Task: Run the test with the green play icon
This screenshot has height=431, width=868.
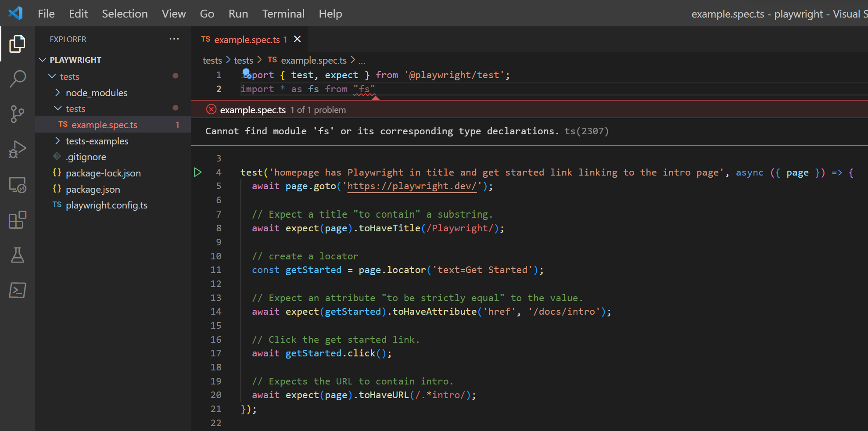Action: pos(197,172)
